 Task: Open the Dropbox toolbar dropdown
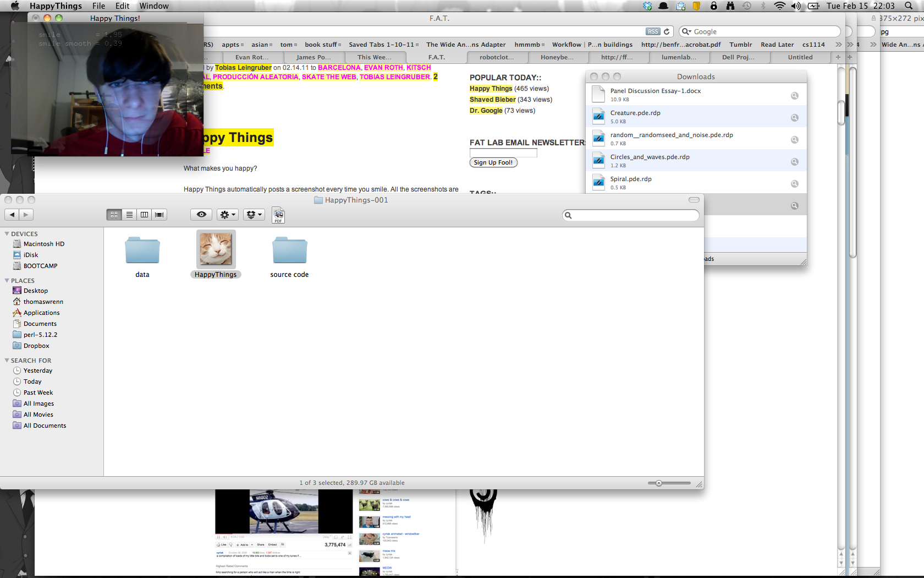click(254, 215)
